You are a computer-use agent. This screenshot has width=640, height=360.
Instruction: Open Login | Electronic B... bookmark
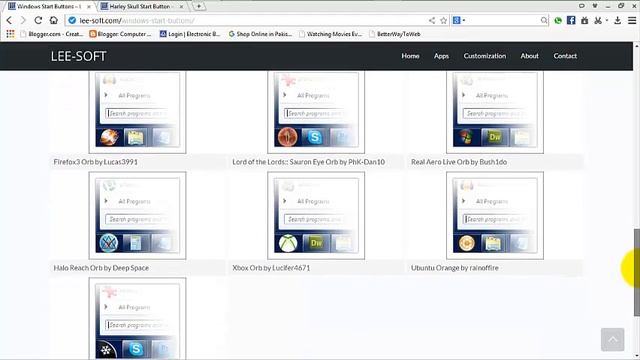tap(190, 34)
